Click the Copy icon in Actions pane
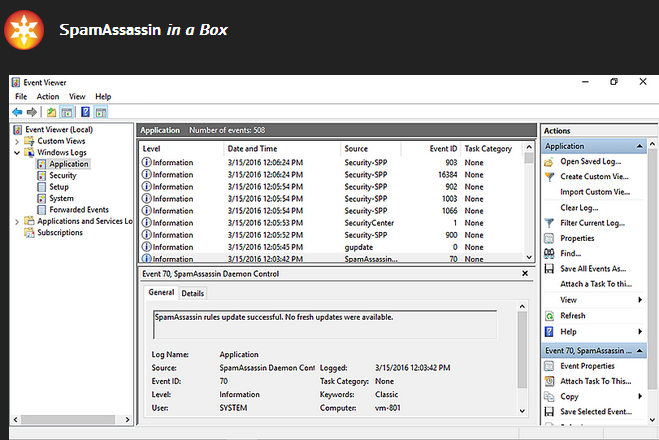 [x=549, y=396]
